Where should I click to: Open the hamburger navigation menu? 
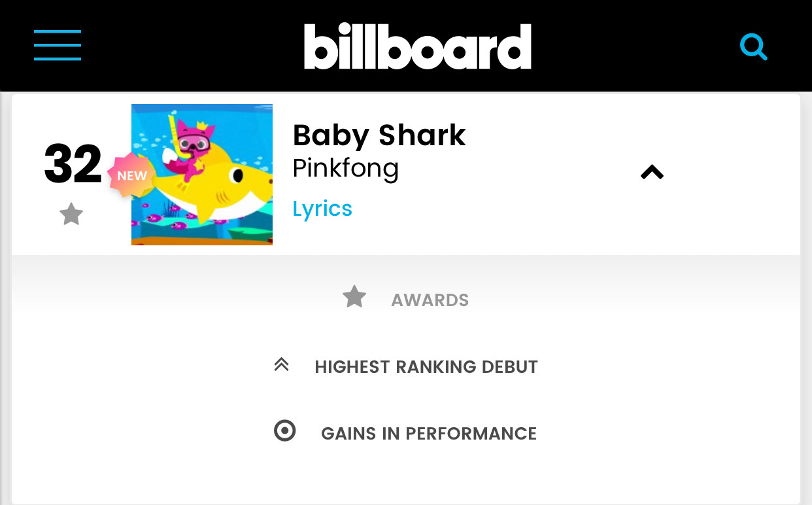tap(58, 45)
